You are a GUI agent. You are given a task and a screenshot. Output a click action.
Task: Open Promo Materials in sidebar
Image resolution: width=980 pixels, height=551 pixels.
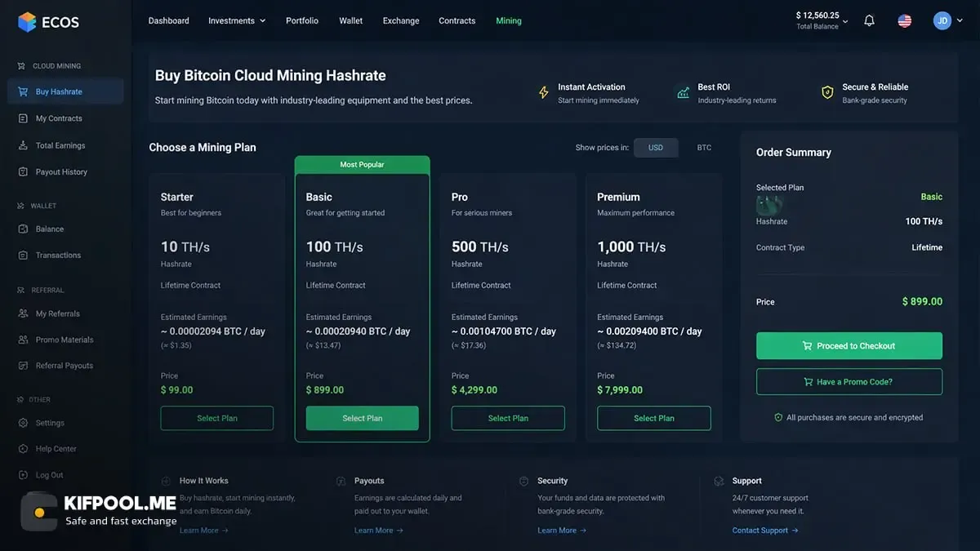65,340
